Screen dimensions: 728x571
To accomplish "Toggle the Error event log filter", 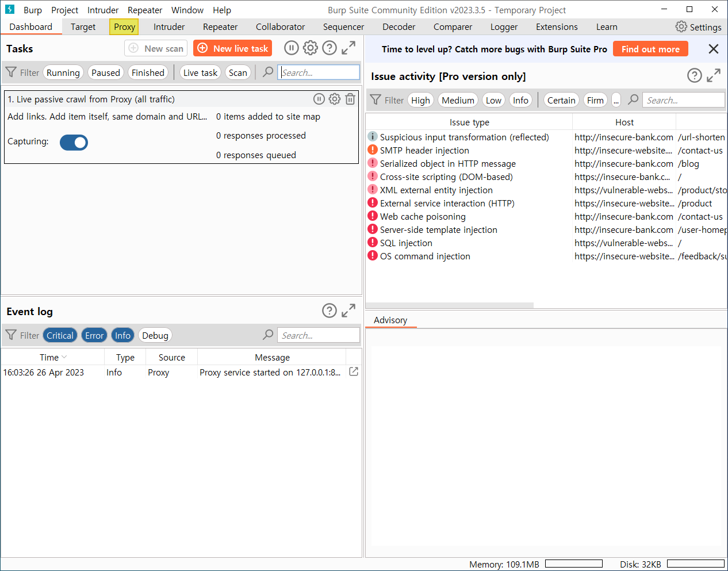I will click(x=94, y=335).
